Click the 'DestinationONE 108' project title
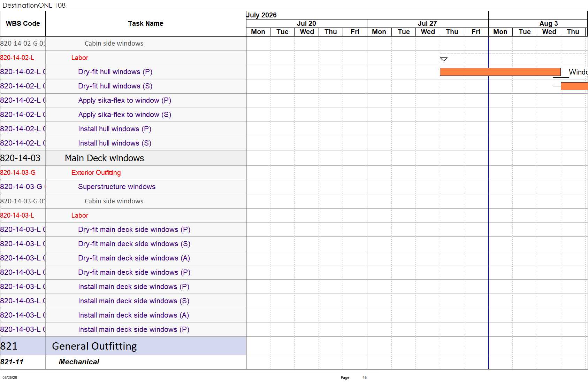Image resolution: width=588 pixels, height=382 pixels. [34, 5]
